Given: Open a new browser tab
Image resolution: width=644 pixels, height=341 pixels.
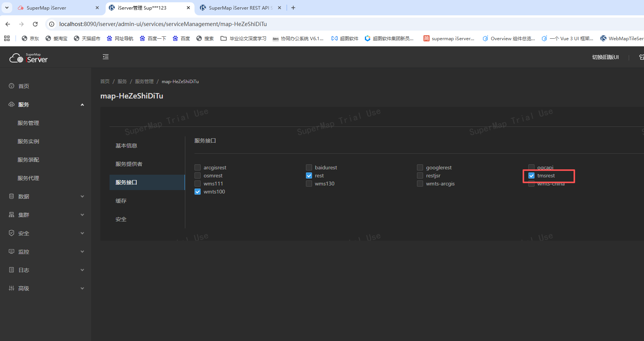Looking at the screenshot, I should [x=293, y=8].
